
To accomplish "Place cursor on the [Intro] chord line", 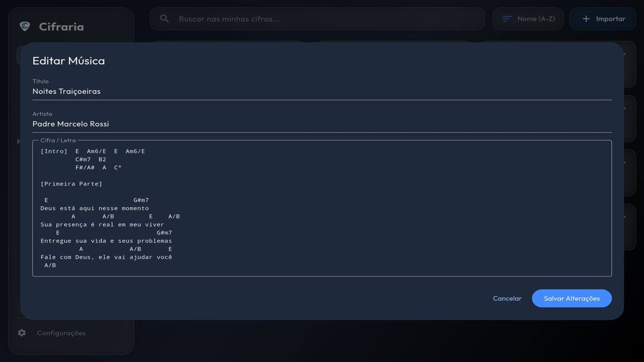I will coord(93,151).
